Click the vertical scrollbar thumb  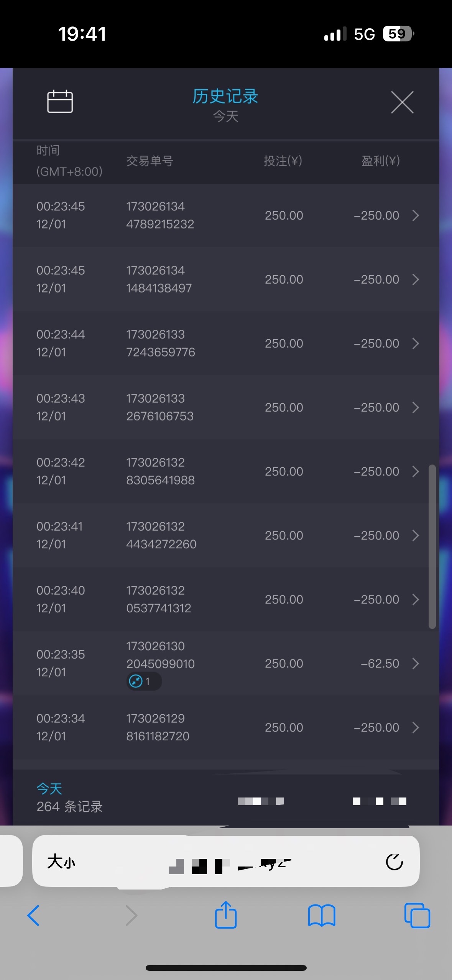tap(432, 546)
